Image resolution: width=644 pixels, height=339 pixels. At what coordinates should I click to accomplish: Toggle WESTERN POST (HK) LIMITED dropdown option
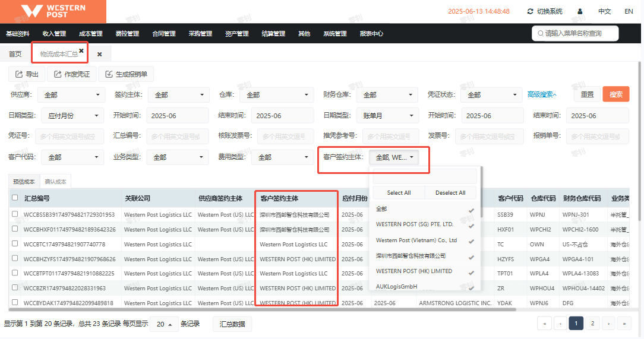pyautogui.click(x=425, y=271)
